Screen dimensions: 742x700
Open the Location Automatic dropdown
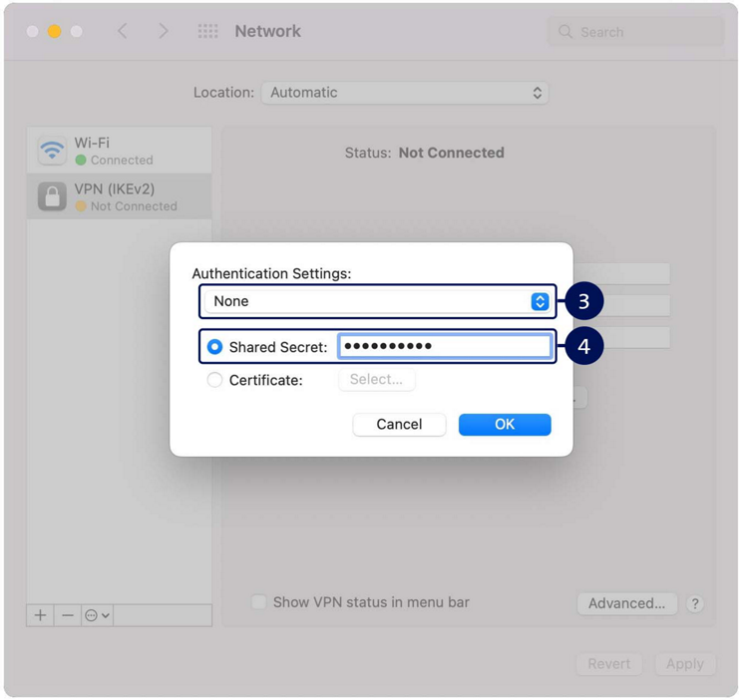(405, 93)
